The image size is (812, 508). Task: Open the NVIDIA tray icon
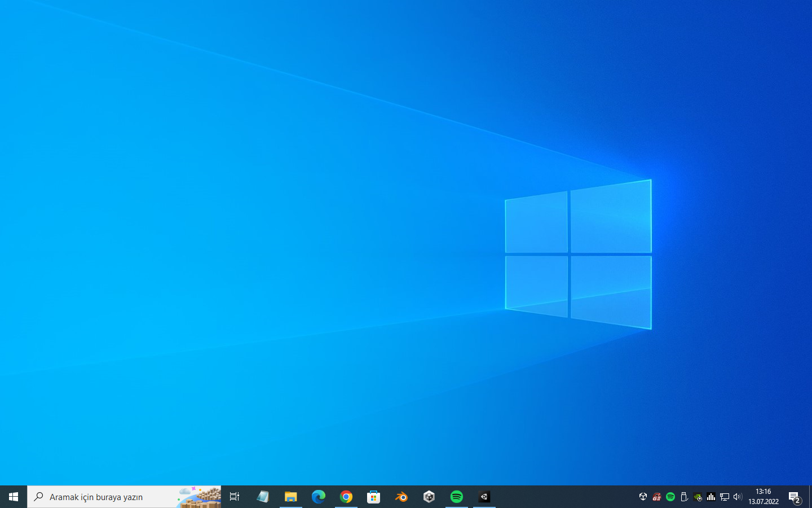click(698, 497)
